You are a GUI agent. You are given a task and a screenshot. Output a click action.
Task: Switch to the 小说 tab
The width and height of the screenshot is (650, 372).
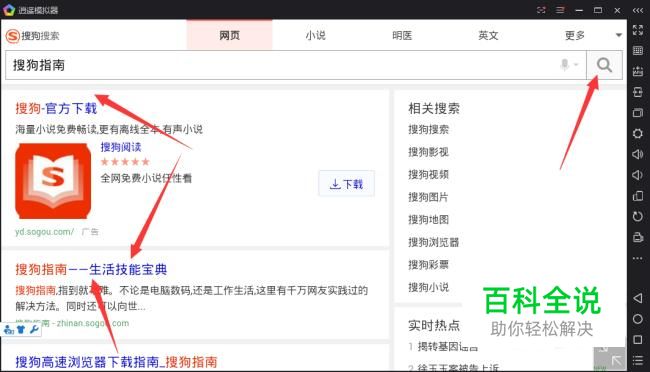[315, 35]
